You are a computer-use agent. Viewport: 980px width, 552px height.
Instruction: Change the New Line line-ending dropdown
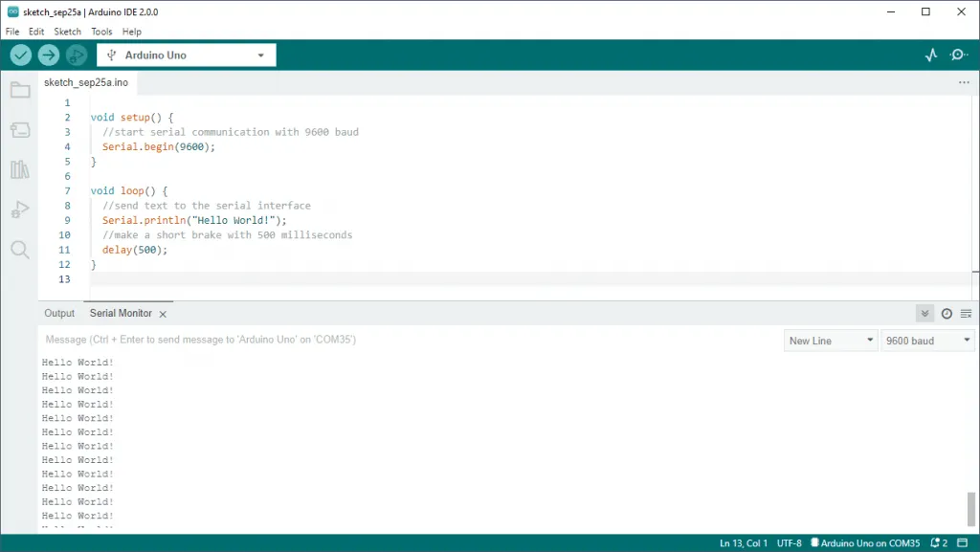pos(830,340)
